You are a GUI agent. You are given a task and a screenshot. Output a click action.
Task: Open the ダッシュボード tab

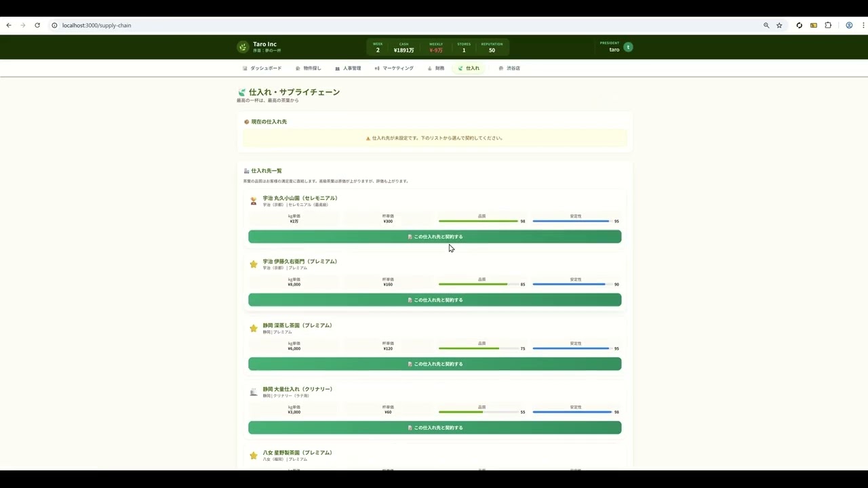click(x=262, y=68)
